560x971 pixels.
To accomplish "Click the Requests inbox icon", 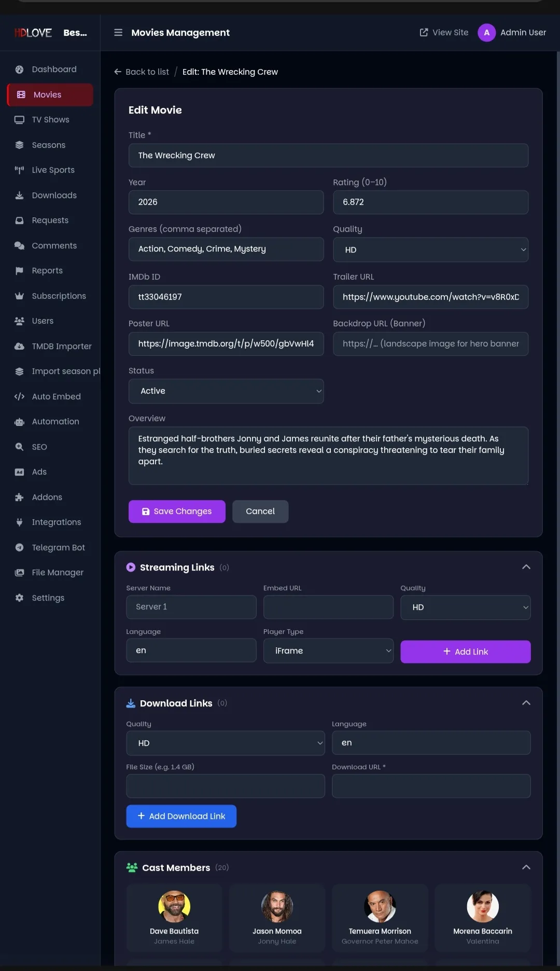I will 19,220.
